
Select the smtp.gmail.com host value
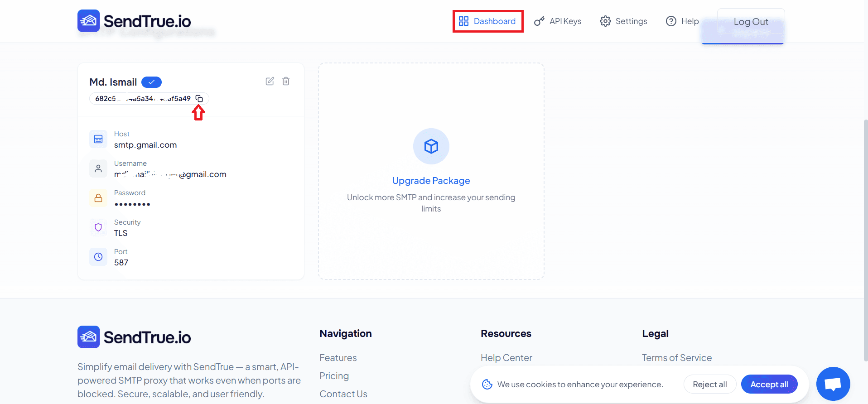(x=145, y=145)
